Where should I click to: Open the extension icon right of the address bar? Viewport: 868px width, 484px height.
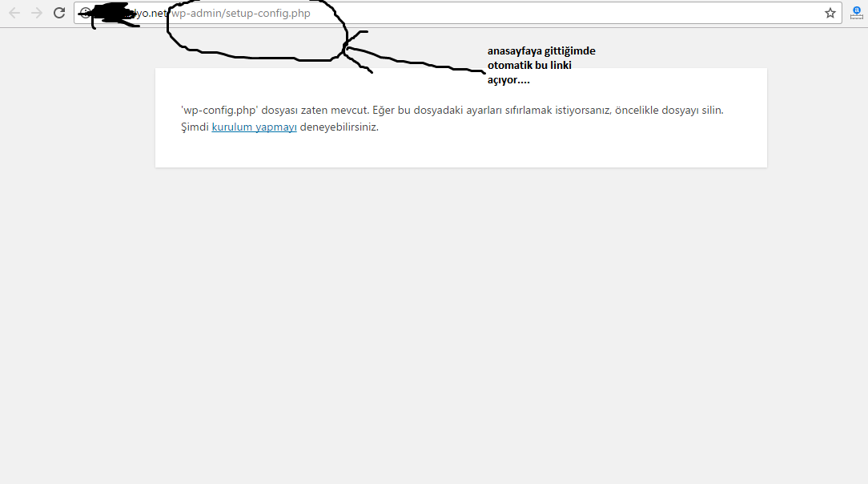(856, 13)
